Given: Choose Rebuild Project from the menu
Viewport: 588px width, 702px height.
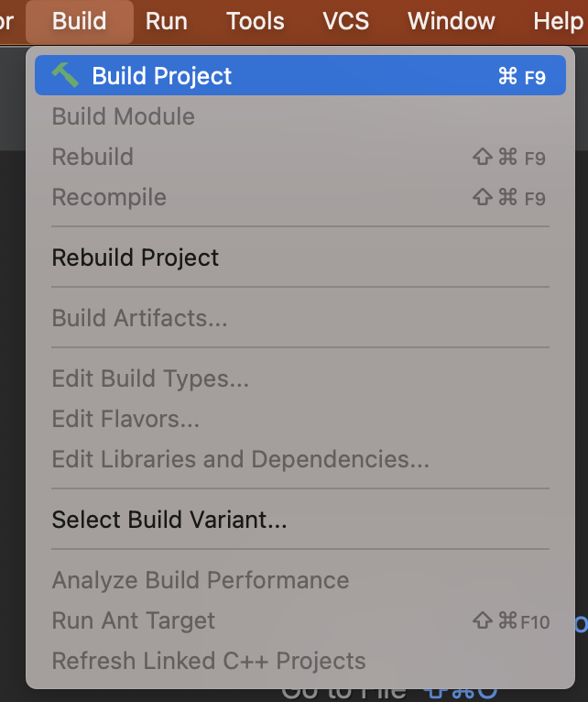Looking at the screenshot, I should pyautogui.click(x=136, y=258).
